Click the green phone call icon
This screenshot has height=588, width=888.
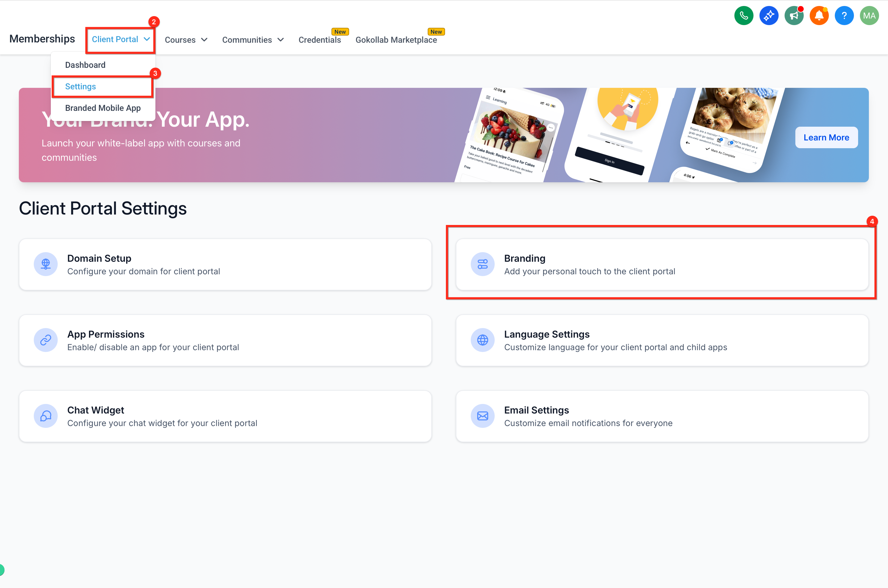[x=744, y=15]
